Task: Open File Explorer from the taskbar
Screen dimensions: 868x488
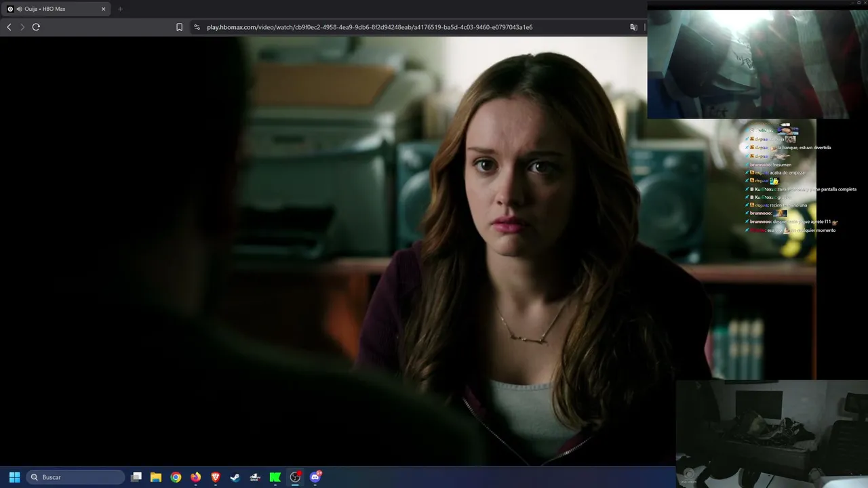Action: [156, 477]
